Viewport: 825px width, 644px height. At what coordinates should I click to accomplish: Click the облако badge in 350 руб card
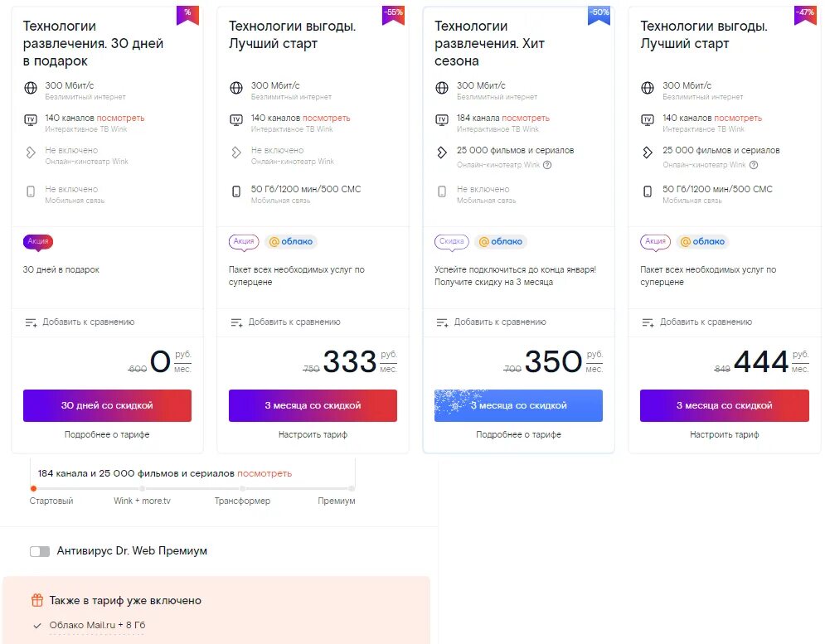pos(500,241)
